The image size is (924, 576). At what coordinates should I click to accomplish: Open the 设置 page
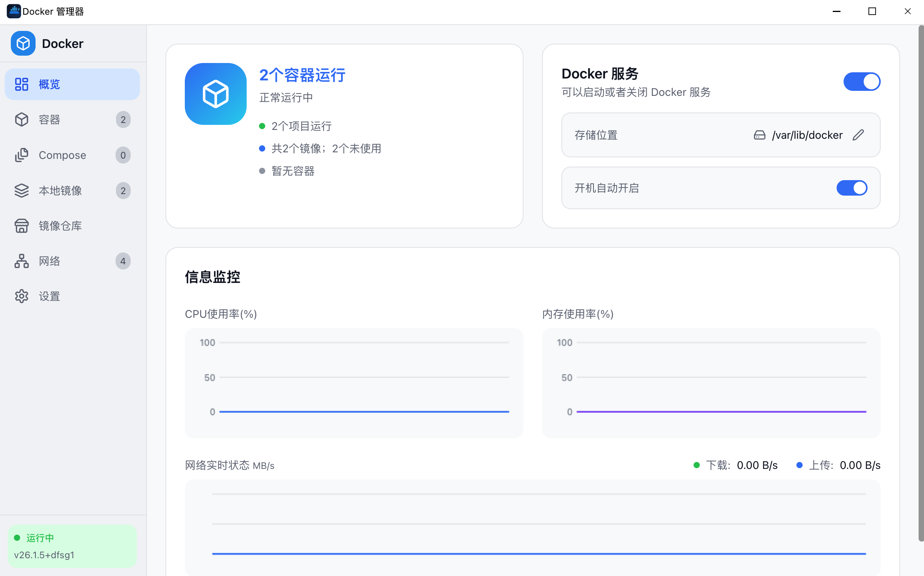pos(72,297)
